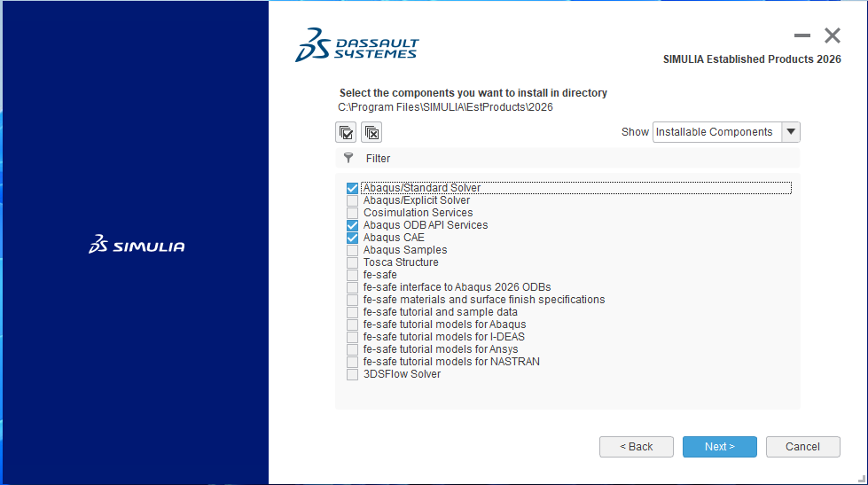Click the Tosca Structure label
The width and height of the screenshot is (868, 485).
coord(401,262)
